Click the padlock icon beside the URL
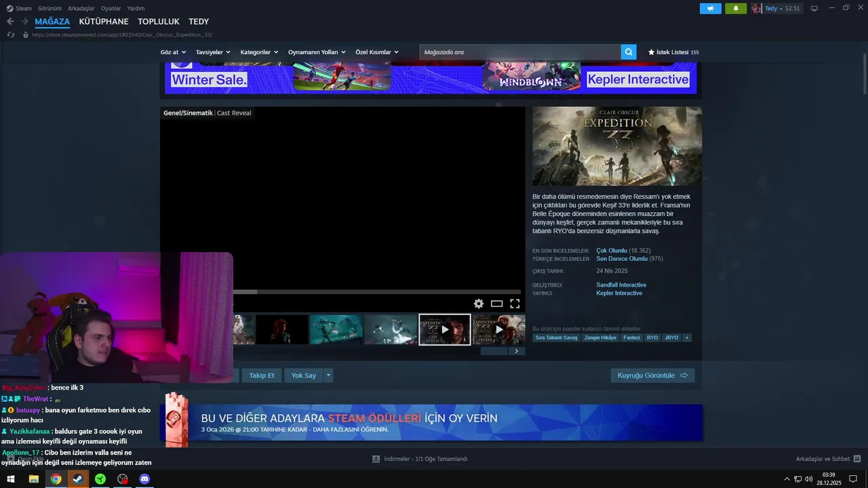The height and width of the screenshot is (488, 868). click(26, 35)
